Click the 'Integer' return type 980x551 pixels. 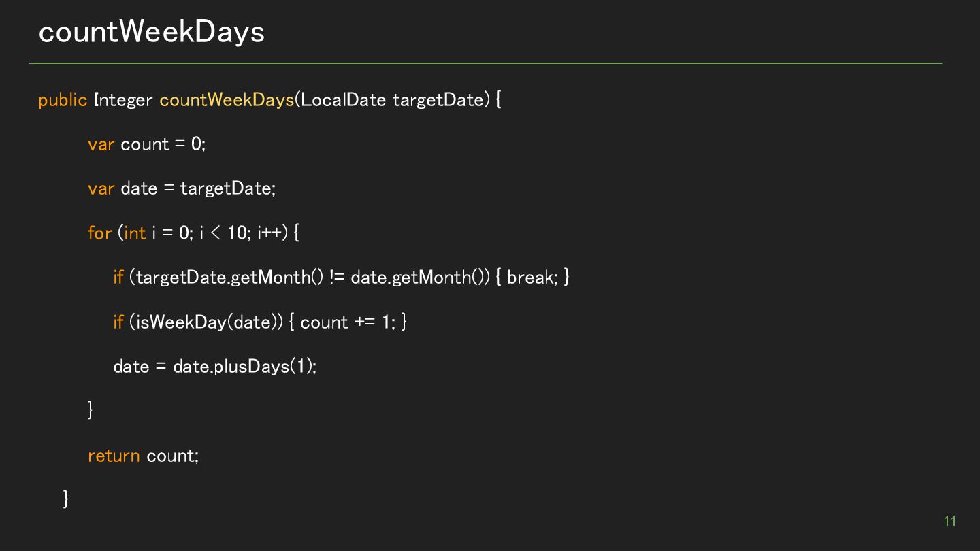pyautogui.click(x=123, y=100)
